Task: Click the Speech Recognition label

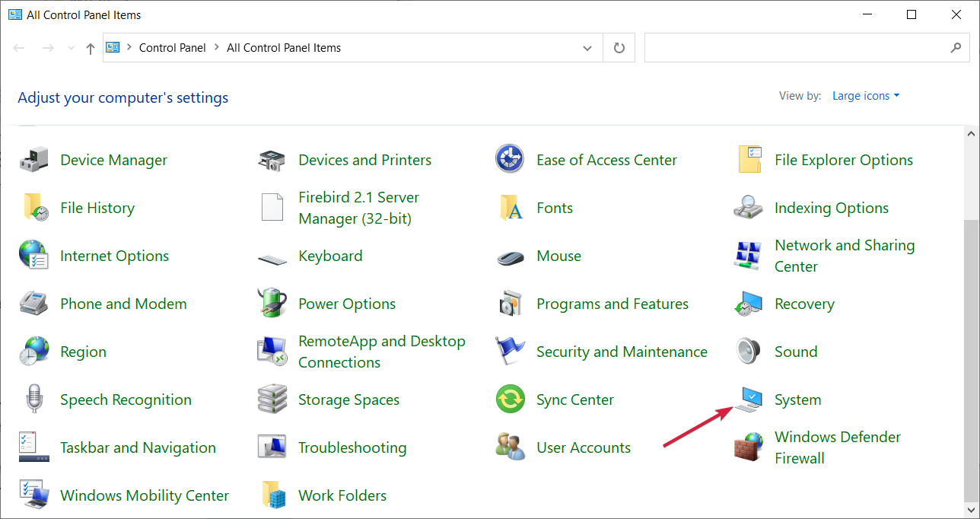Action: click(x=126, y=400)
